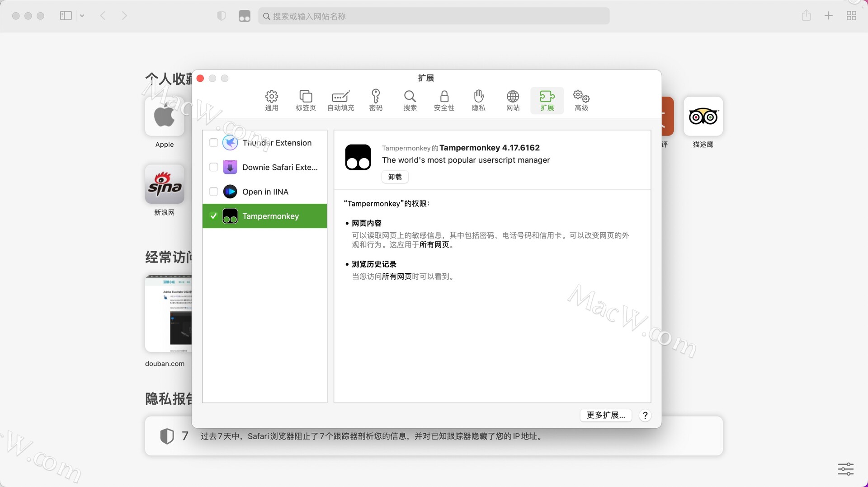Go back with Safari's back arrow
Viewport: 868px width, 487px height.
coord(103,16)
